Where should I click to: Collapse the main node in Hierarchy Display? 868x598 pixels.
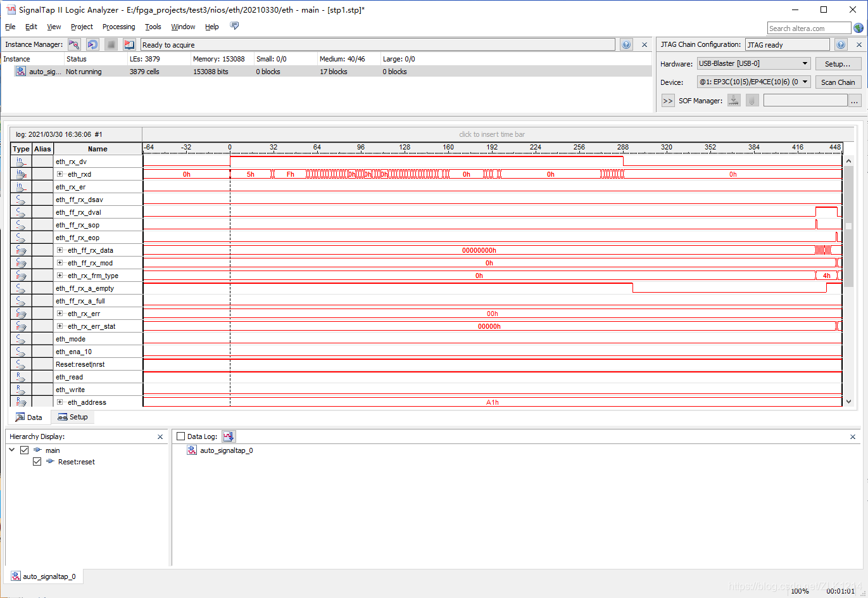(x=12, y=450)
